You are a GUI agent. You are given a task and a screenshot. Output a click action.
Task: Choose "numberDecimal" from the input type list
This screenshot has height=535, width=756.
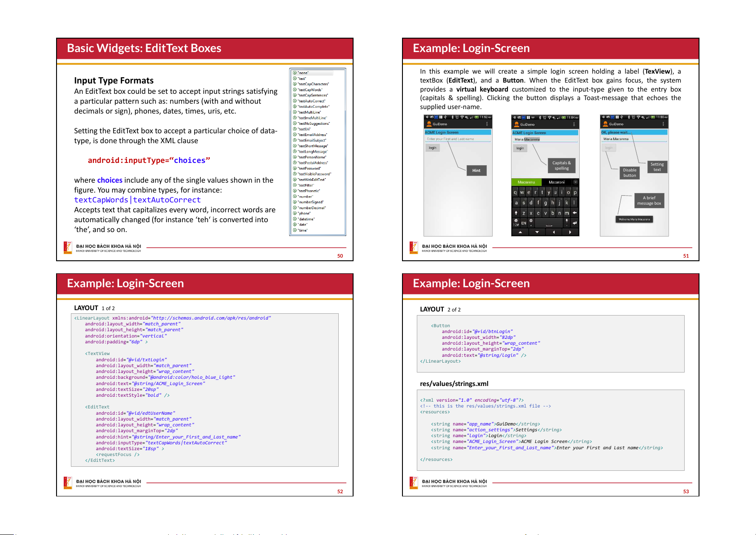point(311,208)
